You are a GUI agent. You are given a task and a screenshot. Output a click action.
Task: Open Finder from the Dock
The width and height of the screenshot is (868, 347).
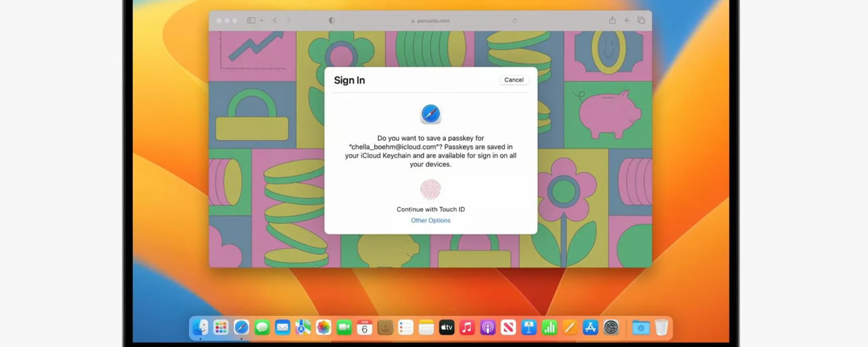coord(200,327)
